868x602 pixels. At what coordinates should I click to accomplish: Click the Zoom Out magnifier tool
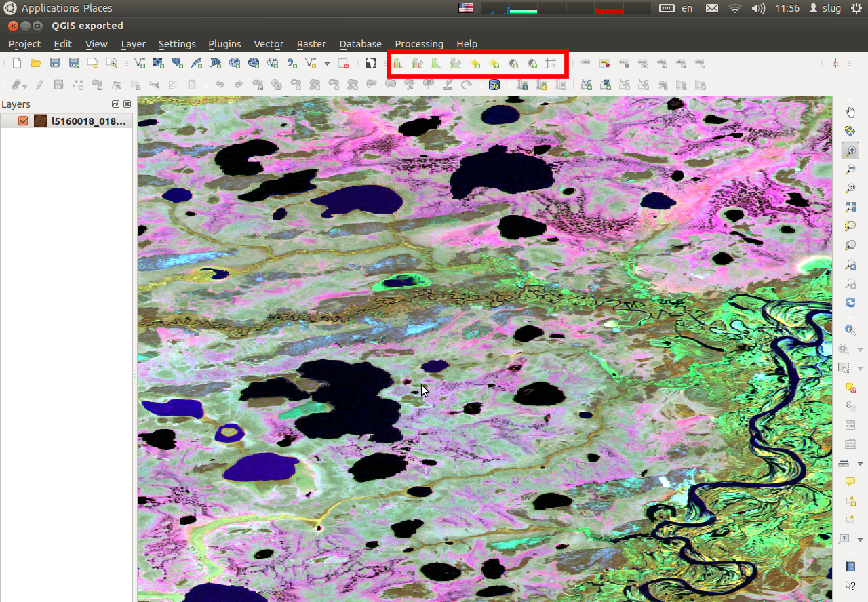click(x=850, y=169)
